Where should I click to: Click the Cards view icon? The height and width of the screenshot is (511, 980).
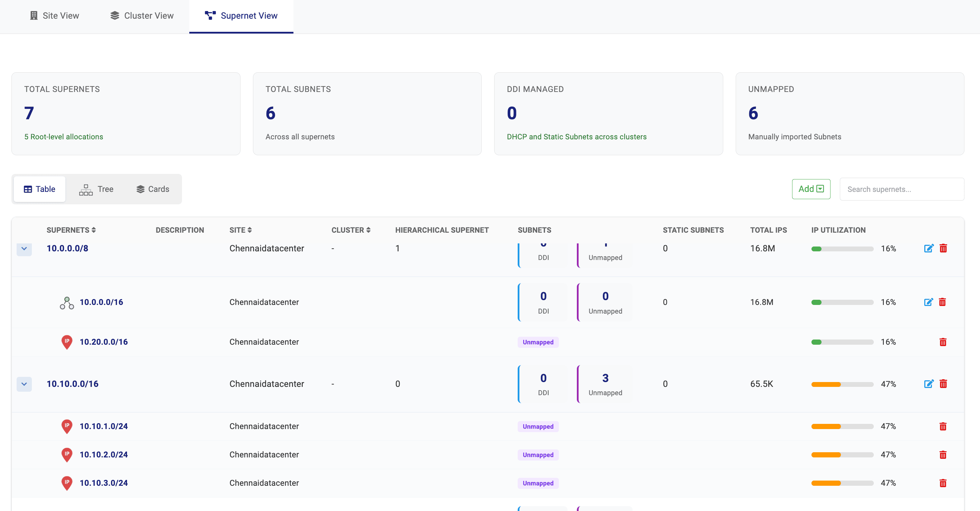[140, 189]
